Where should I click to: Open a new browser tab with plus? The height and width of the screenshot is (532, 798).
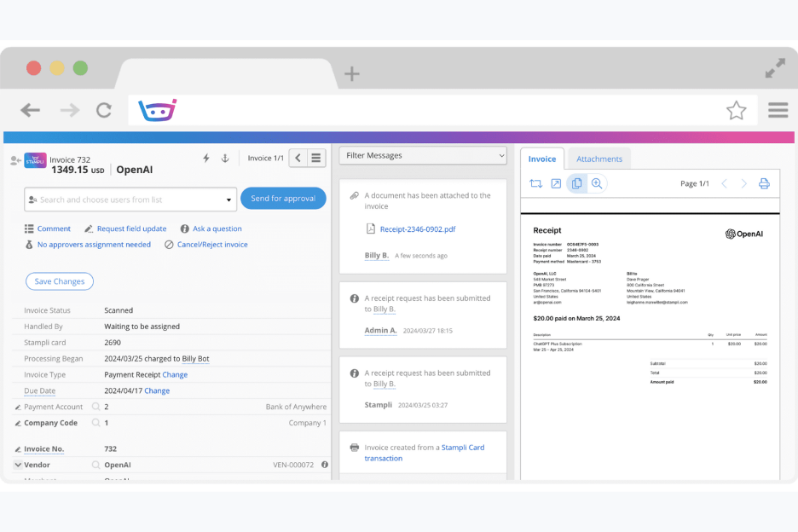pyautogui.click(x=351, y=74)
